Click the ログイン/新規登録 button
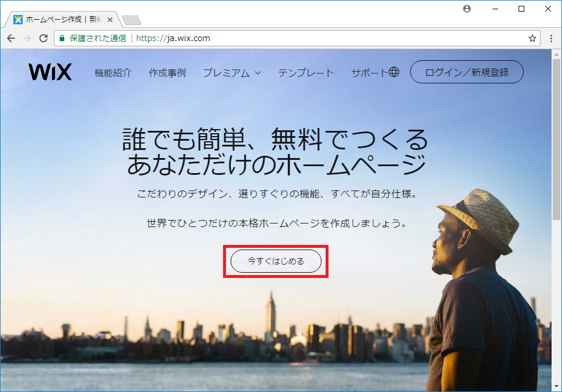 [x=466, y=72]
